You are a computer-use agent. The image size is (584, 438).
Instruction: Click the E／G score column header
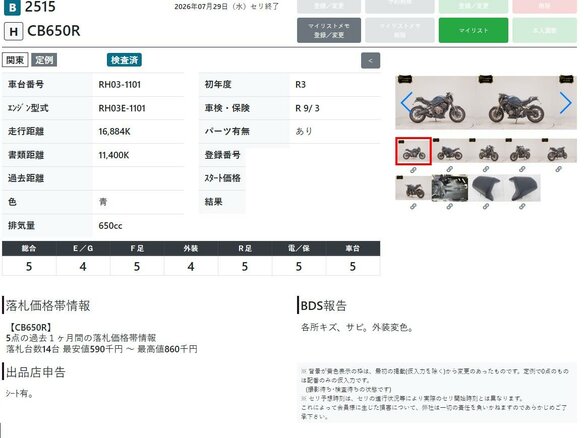tap(83, 248)
